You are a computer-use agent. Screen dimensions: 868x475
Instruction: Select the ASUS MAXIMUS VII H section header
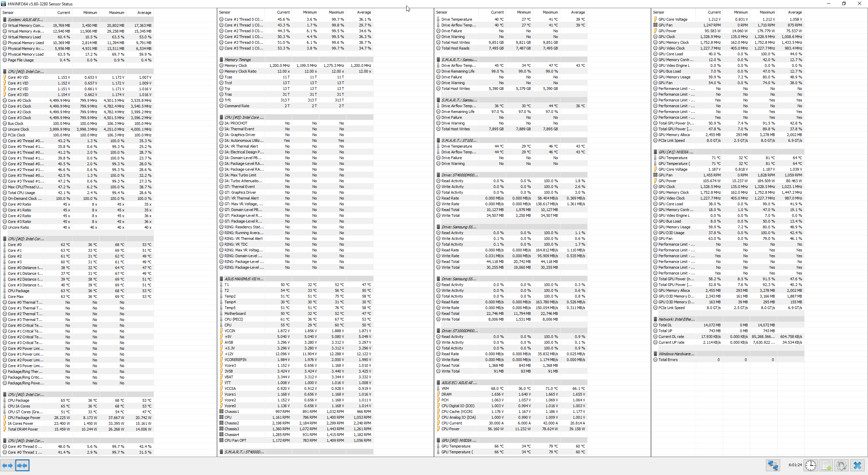[x=244, y=279]
